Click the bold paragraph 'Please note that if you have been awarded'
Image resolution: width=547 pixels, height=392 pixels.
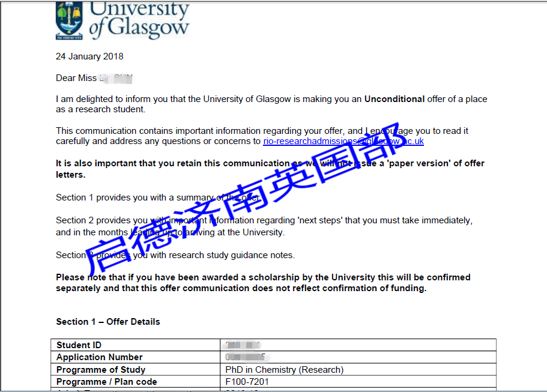[x=263, y=283]
